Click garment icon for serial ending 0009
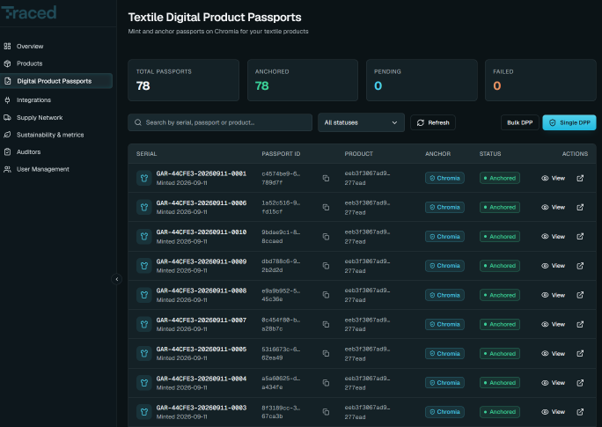The image size is (602, 427). [x=144, y=266]
